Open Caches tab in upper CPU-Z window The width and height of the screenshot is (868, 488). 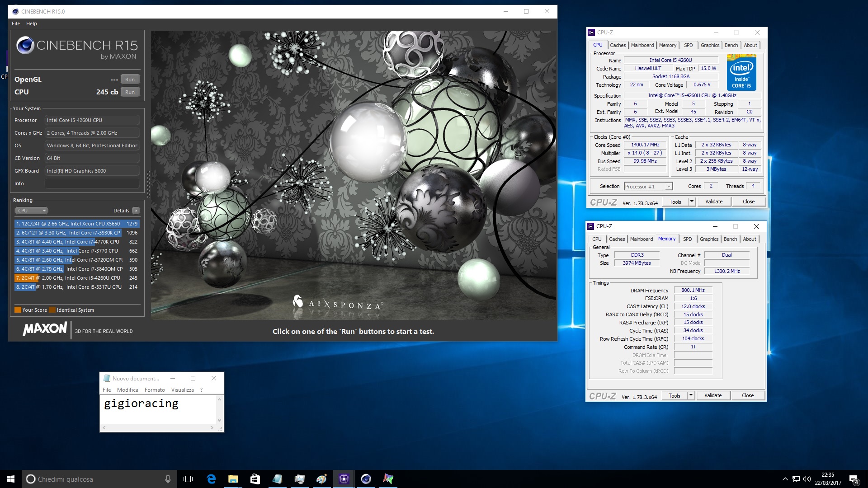tap(618, 45)
